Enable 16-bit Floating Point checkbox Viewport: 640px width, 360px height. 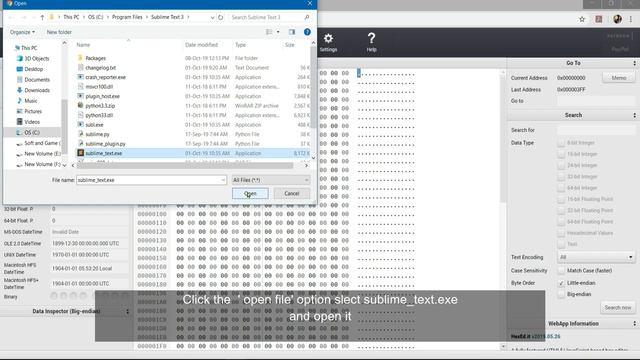561,199
